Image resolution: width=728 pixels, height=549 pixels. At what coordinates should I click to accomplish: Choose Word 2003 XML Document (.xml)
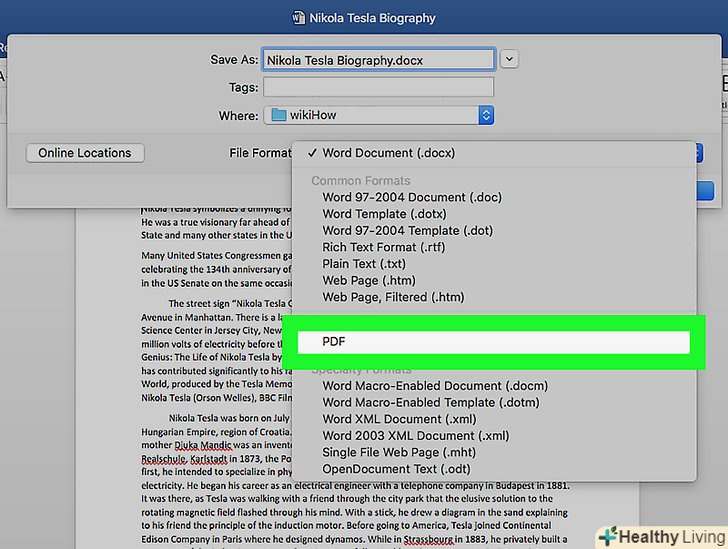pyautogui.click(x=494, y=436)
